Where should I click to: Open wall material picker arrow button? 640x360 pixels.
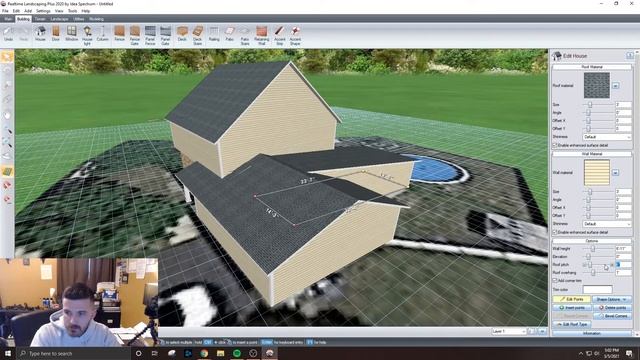616,173
